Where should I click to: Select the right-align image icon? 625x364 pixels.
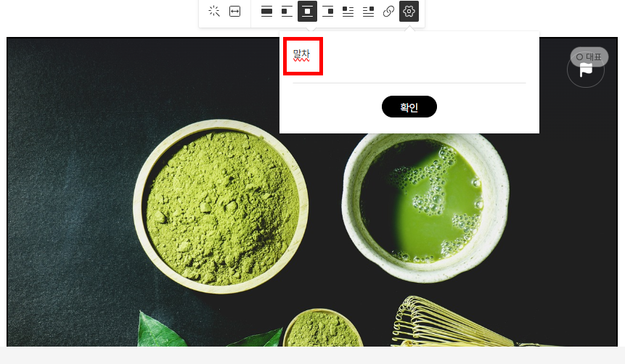[327, 11]
